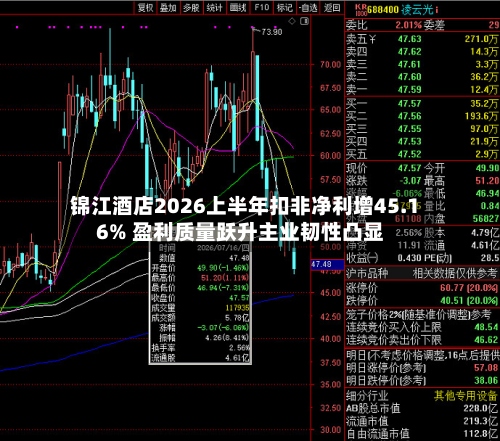This screenshot has height=441, width=500.
Task: Click tooltip 成交量 117935
Action: pos(237,308)
